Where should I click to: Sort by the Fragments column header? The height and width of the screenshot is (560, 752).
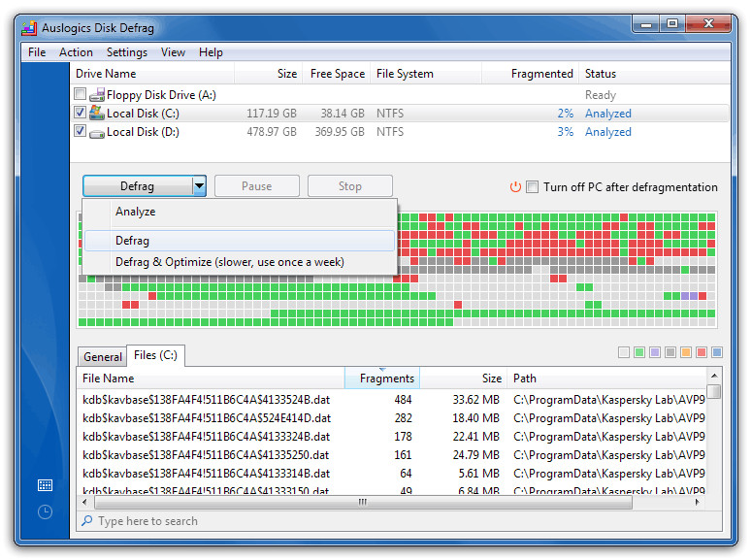pos(382,379)
